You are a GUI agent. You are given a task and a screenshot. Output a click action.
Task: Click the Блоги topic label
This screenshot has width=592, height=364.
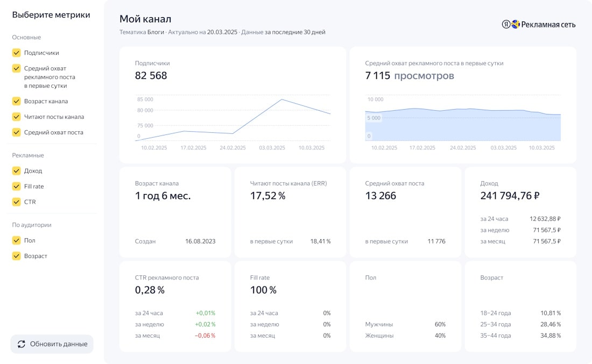tap(156, 32)
